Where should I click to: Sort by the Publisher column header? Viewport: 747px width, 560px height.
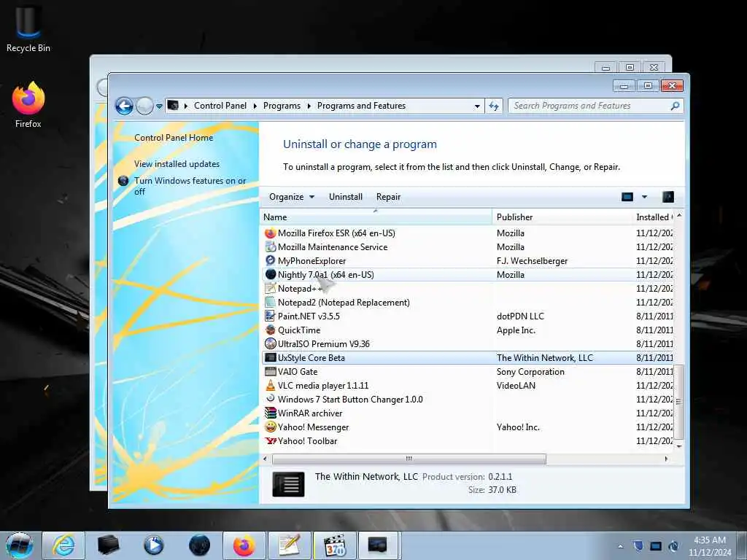[562, 217]
